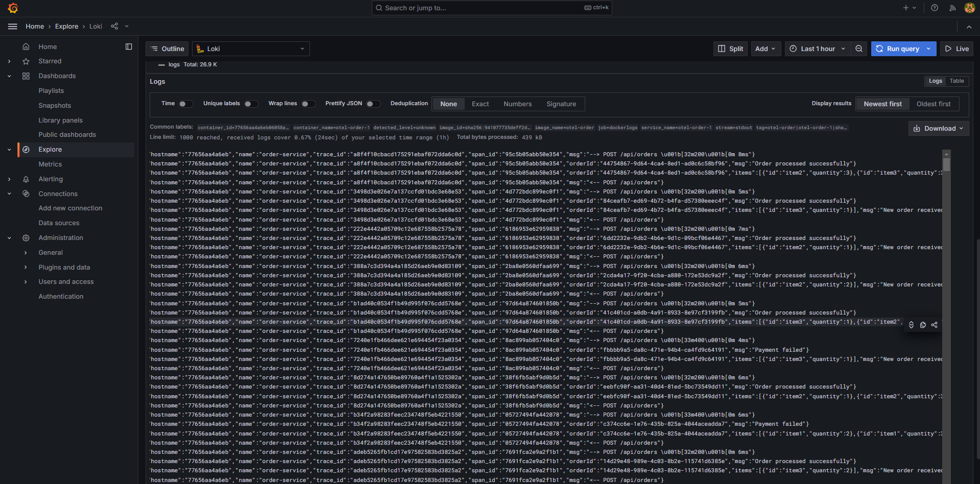Click the Split button
This screenshot has width=980, height=484.
[x=730, y=49]
